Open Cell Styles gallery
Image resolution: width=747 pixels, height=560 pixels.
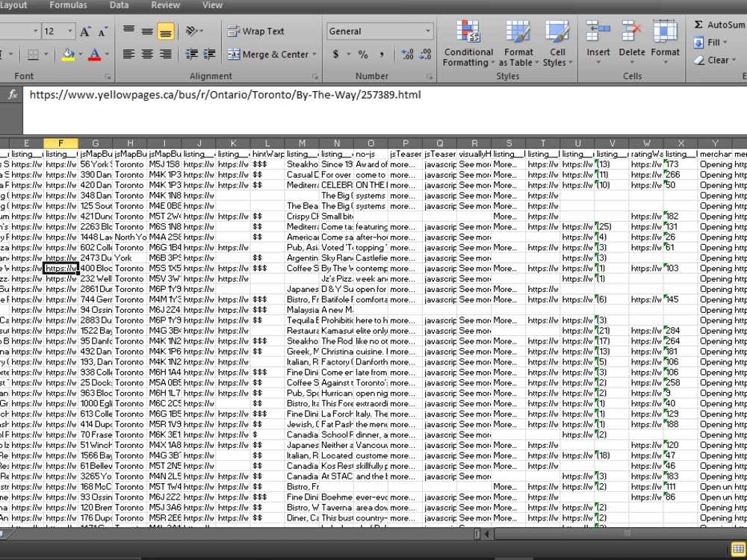tap(557, 43)
